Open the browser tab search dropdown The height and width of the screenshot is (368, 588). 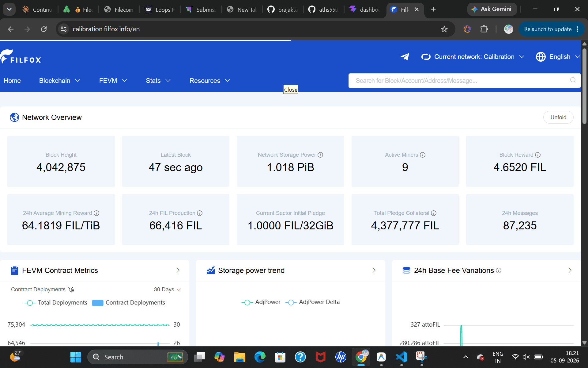pos(9,10)
